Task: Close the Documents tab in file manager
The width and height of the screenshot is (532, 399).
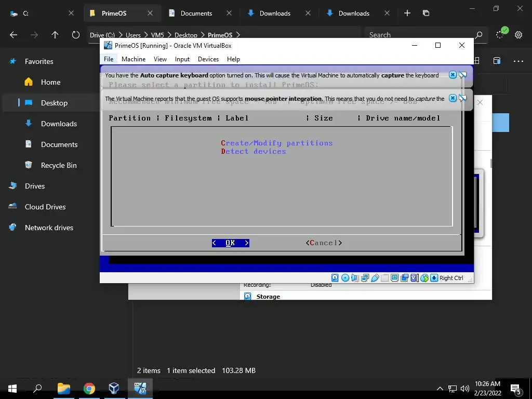Action: [x=229, y=13]
